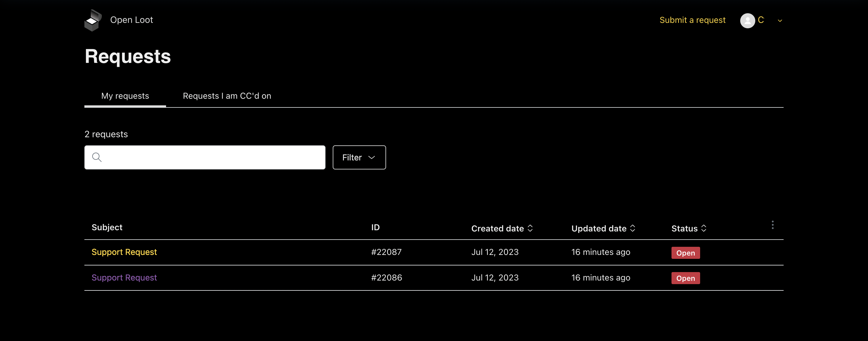Click updated time of request #22086

click(x=600, y=278)
